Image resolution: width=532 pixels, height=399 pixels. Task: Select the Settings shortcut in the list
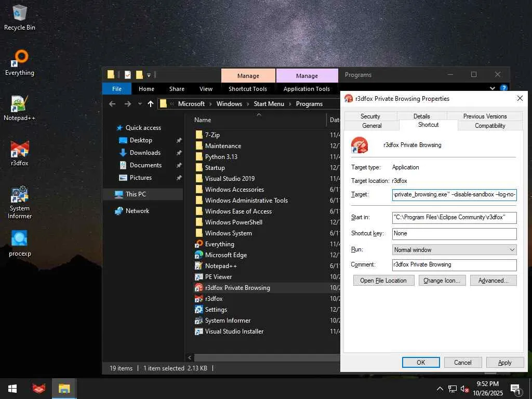[216, 310]
